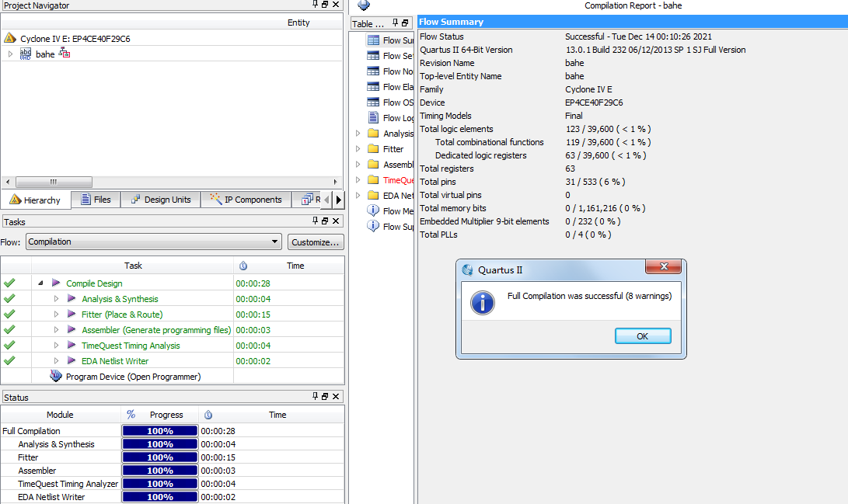848x504 pixels.
Task: Click the play icon for Analysis & Synthesis
Action: coord(72,298)
